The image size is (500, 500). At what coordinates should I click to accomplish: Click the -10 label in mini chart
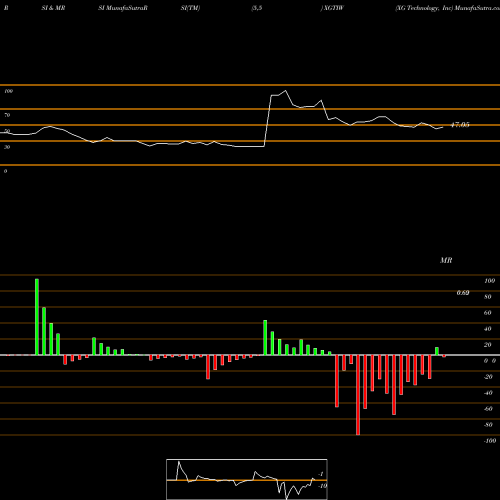pyautogui.click(x=322, y=486)
